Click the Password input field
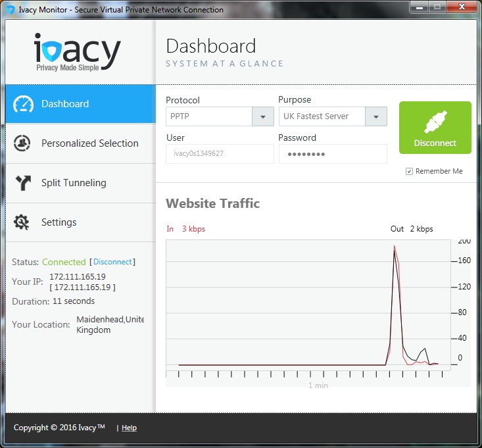Viewport: 482px width, 448px height. pyautogui.click(x=333, y=154)
